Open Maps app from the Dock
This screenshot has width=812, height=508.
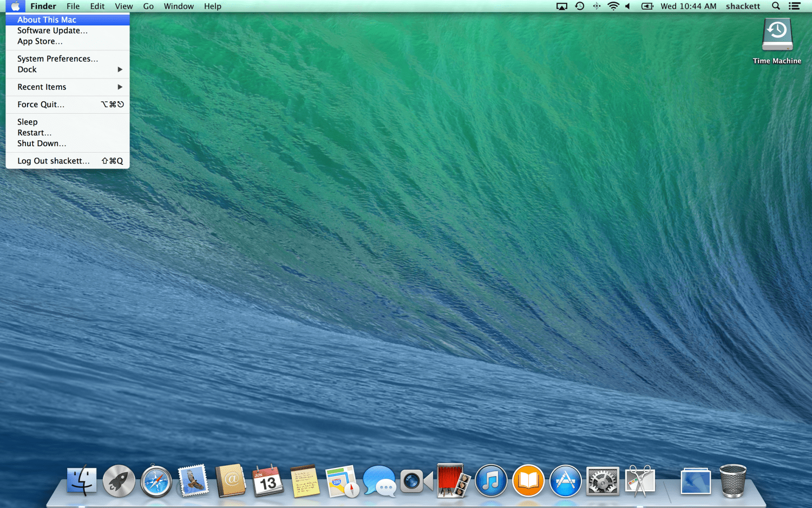pos(342,481)
